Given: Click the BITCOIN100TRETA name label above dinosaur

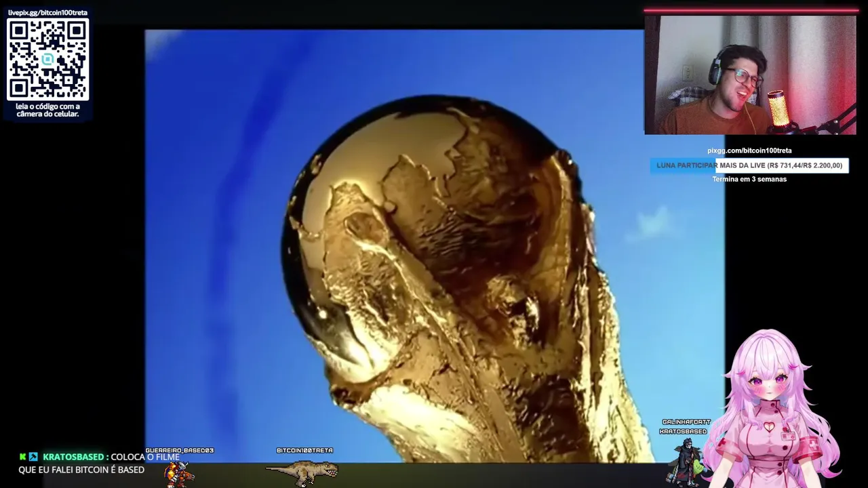Looking at the screenshot, I should tap(304, 450).
